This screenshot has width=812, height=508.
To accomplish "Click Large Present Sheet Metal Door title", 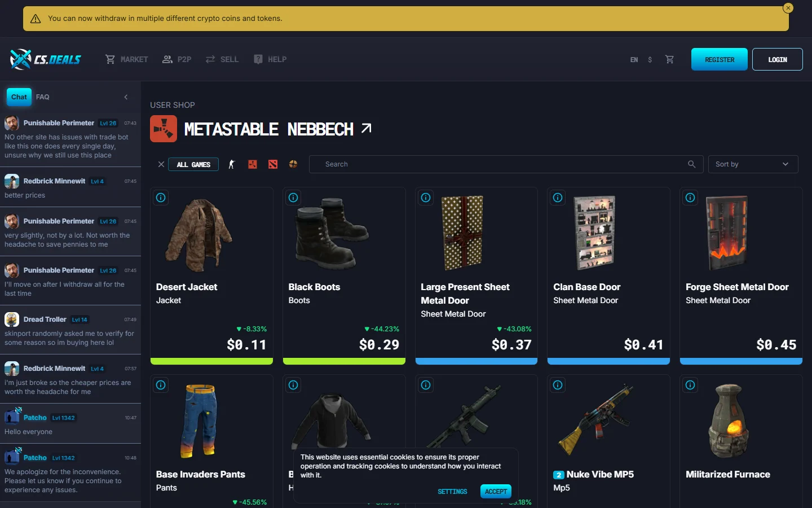I will [465, 294].
